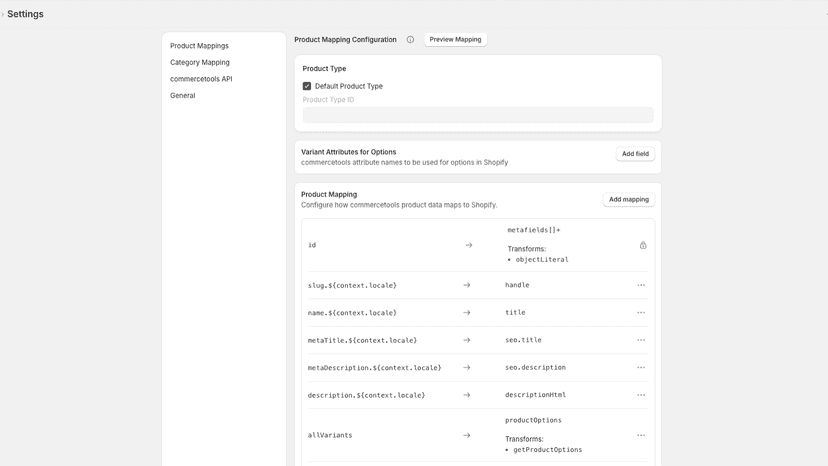The width and height of the screenshot is (828, 466).
Task: Open the three-dot menu for the productOptions row
Action: click(641, 435)
